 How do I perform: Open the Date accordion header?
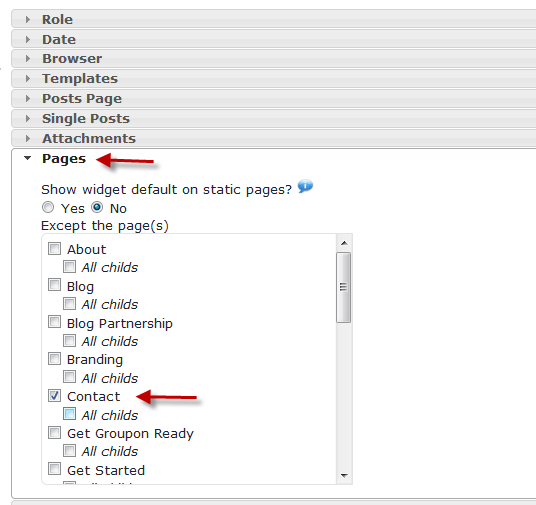[x=273, y=39]
